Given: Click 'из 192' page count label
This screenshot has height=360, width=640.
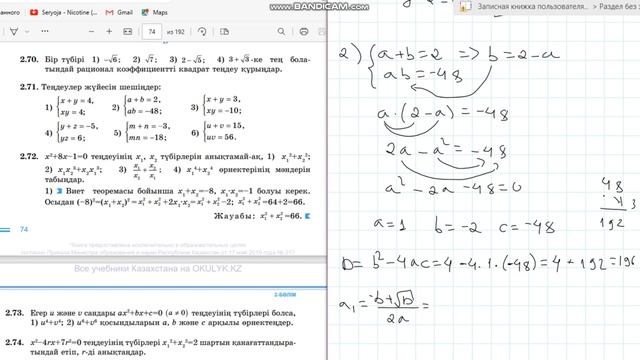Looking at the screenshot, I should pos(176,31).
